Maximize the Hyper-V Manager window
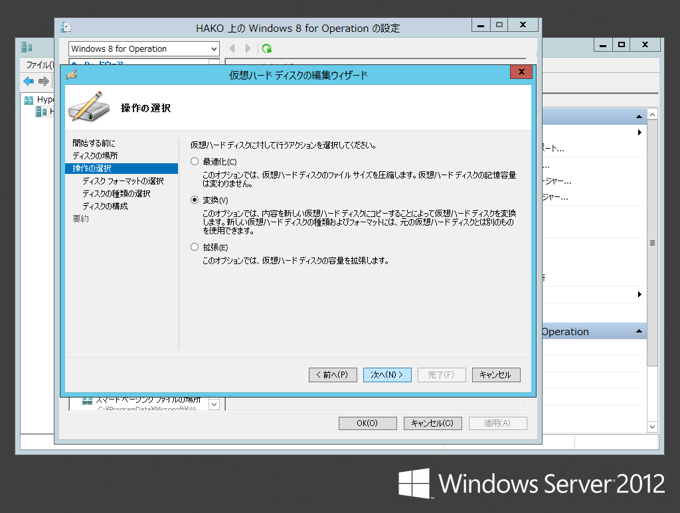 [x=621, y=45]
